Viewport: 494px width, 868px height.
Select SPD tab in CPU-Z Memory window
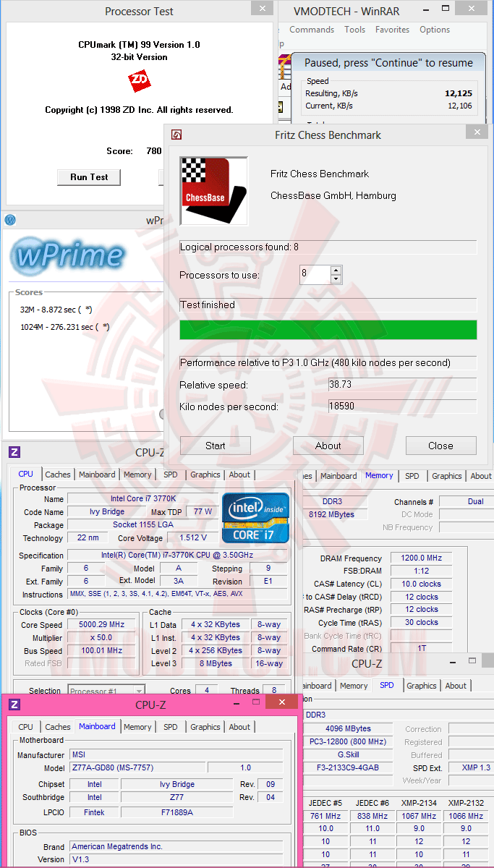[x=412, y=476]
